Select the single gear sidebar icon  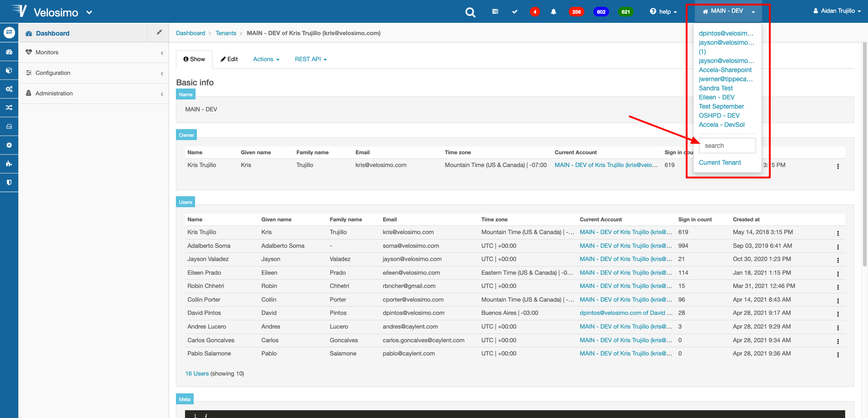point(9,145)
